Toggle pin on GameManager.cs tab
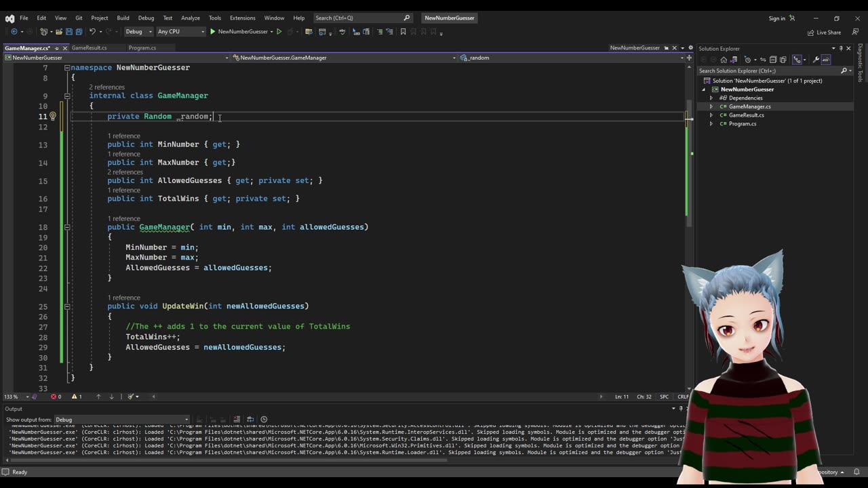Screen dimensions: 868x488 coord(56,48)
